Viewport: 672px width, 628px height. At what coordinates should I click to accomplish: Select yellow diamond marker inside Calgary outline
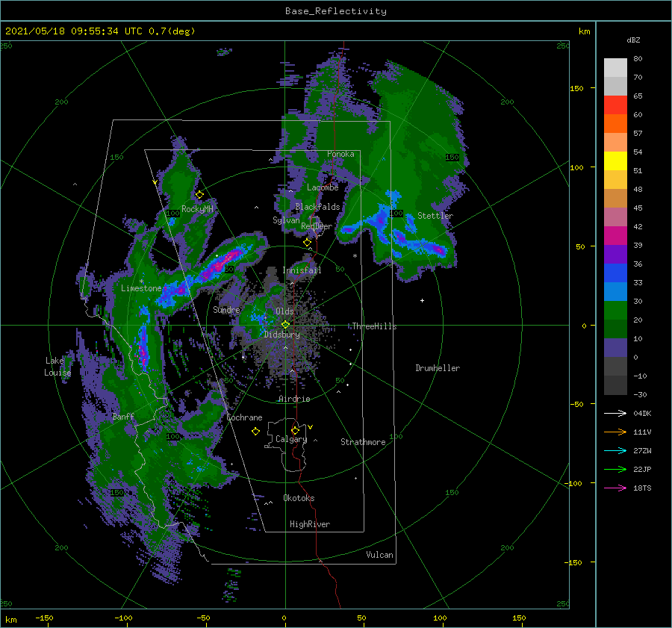[295, 430]
